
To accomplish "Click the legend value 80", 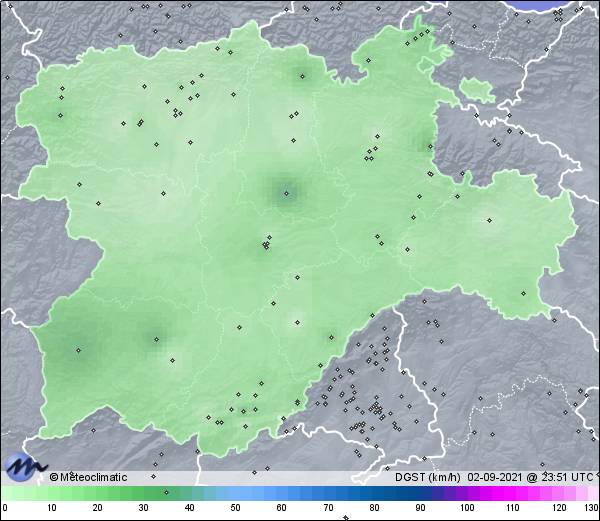I will (375, 508).
